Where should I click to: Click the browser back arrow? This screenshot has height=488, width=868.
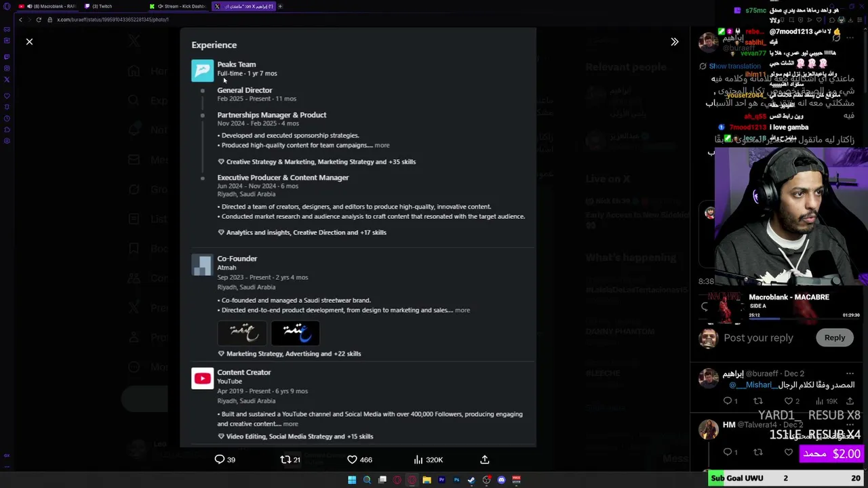20,20
